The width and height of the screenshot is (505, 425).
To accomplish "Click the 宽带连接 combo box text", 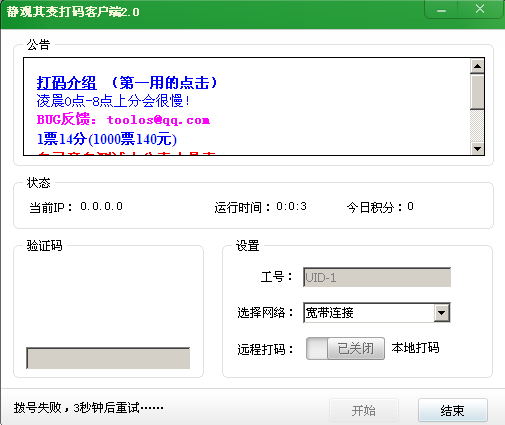I will click(x=329, y=313).
